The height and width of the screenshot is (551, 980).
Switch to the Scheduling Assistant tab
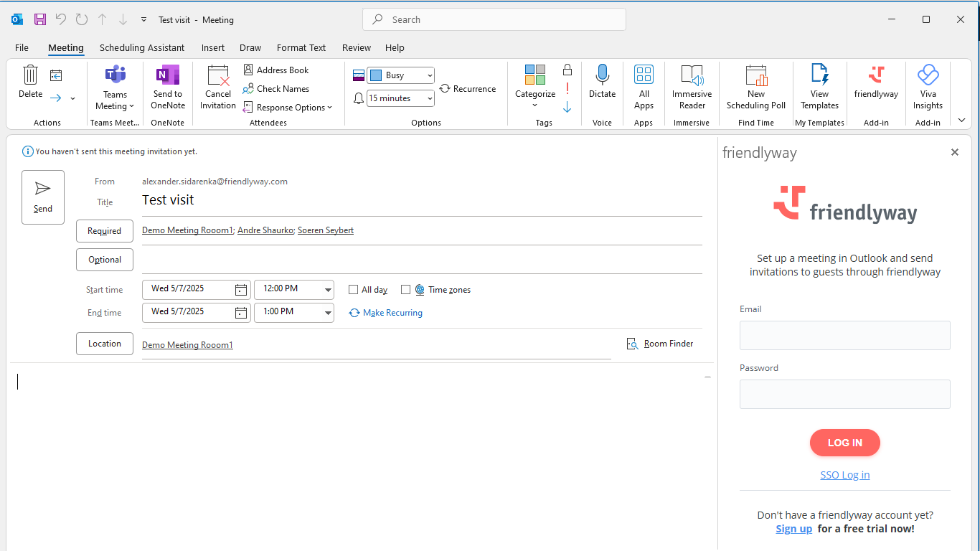(142, 47)
